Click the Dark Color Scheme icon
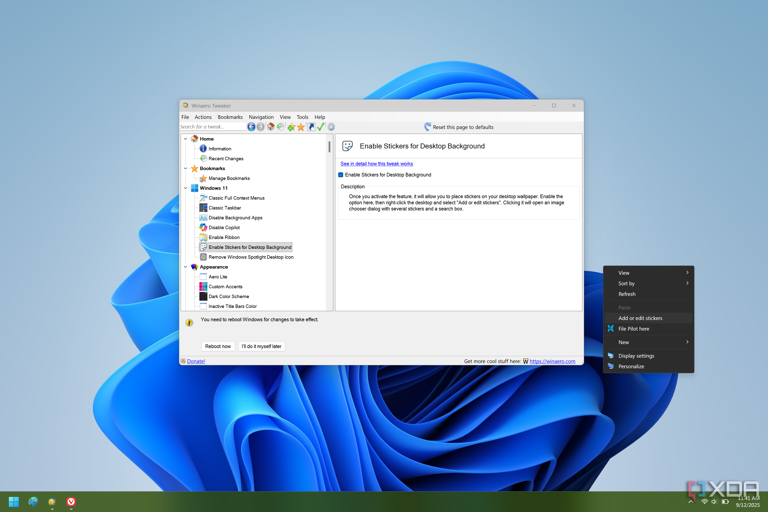The height and width of the screenshot is (512, 768). (203, 296)
